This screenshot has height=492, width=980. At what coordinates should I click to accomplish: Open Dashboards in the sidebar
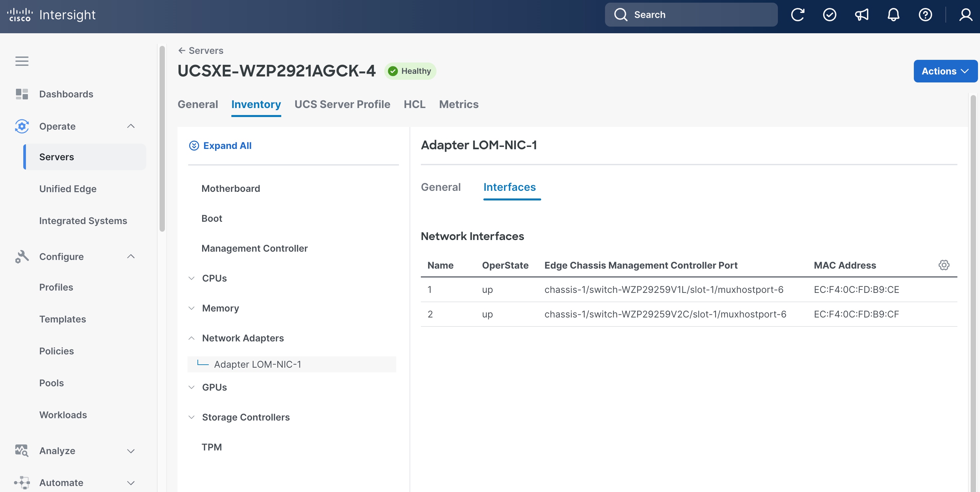(x=66, y=94)
